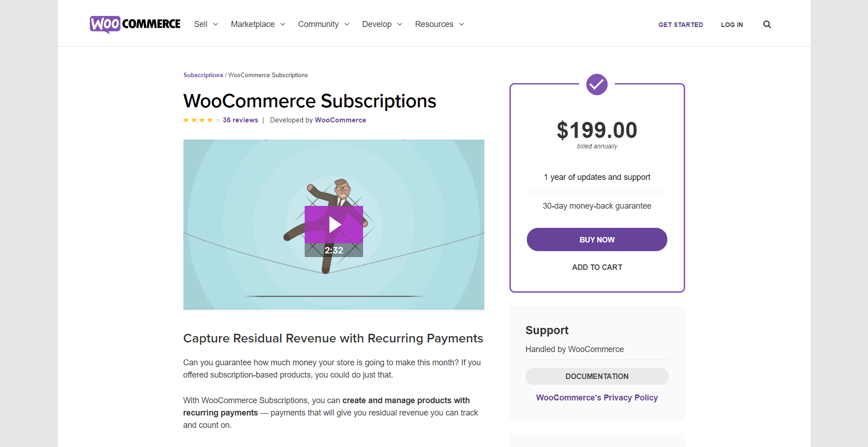The image size is (868, 447).
Task: Expand the Sell dropdown chevron
Action: point(216,24)
